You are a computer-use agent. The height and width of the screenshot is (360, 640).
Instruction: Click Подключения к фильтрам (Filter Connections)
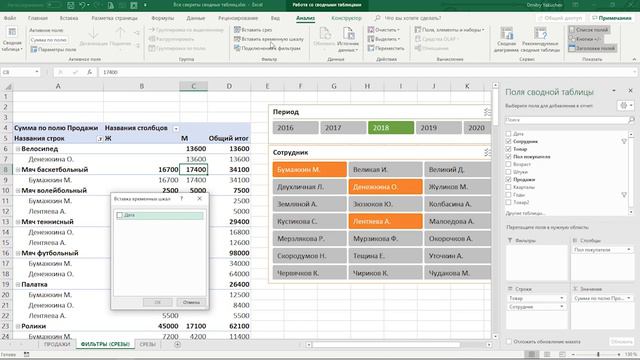[x=267, y=48]
